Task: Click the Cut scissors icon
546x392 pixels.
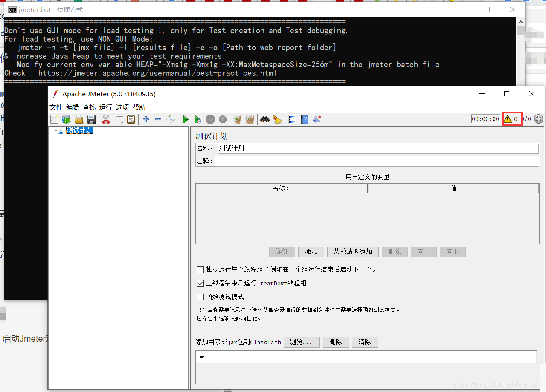Action: point(106,119)
